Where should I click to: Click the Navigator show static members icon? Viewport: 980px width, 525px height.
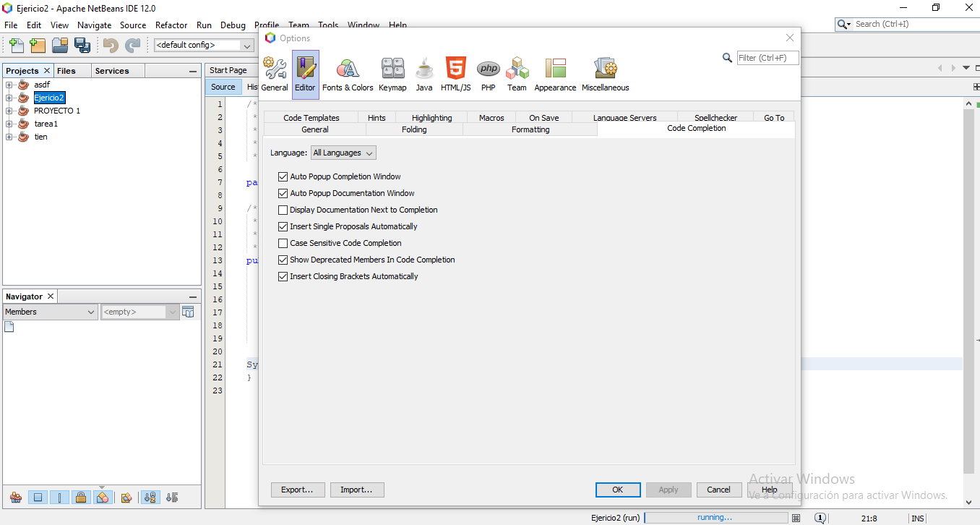point(60,498)
